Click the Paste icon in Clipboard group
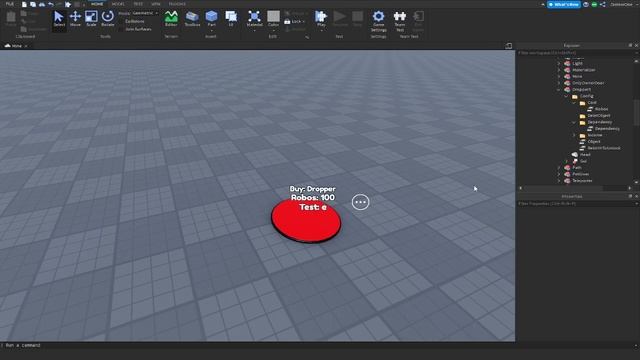This screenshot has height=360, width=640. point(11,17)
